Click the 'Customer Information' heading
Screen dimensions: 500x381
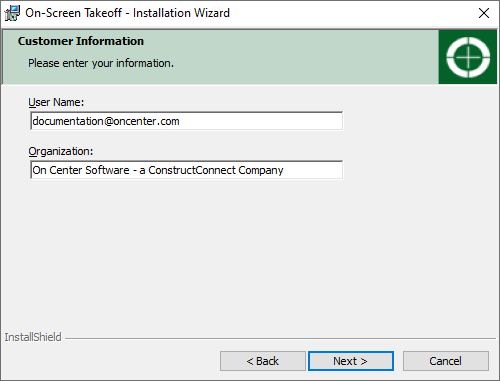click(x=81, y=41)
